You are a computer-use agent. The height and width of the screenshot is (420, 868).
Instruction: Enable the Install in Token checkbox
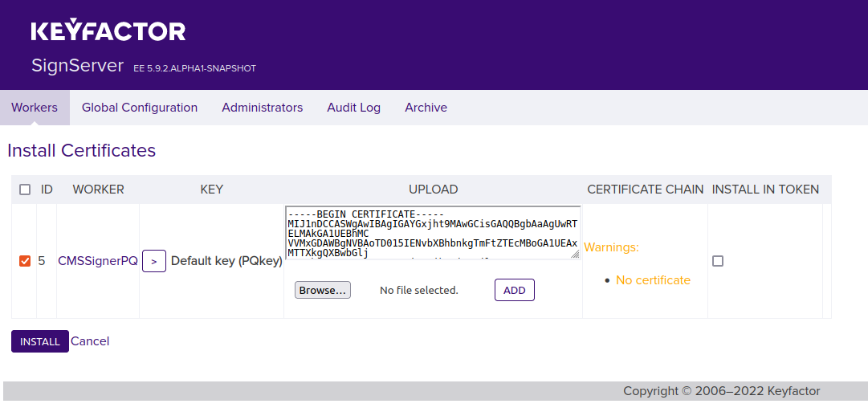(718, 261)
